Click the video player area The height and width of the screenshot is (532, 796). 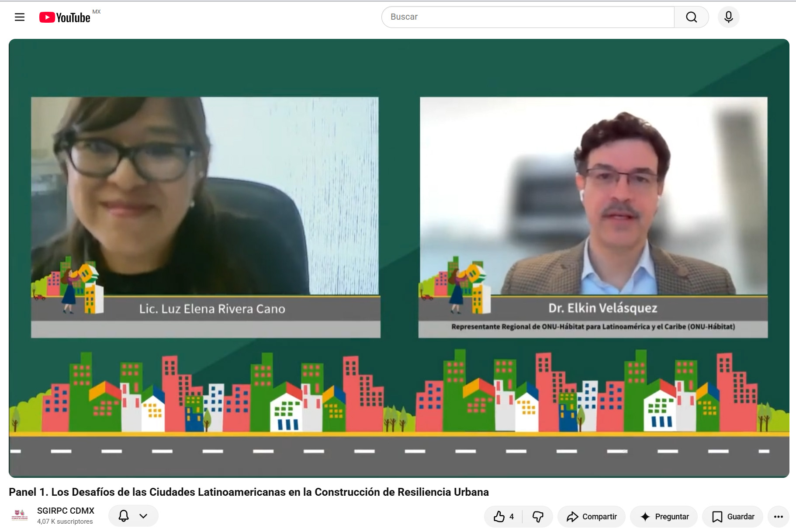399,258
